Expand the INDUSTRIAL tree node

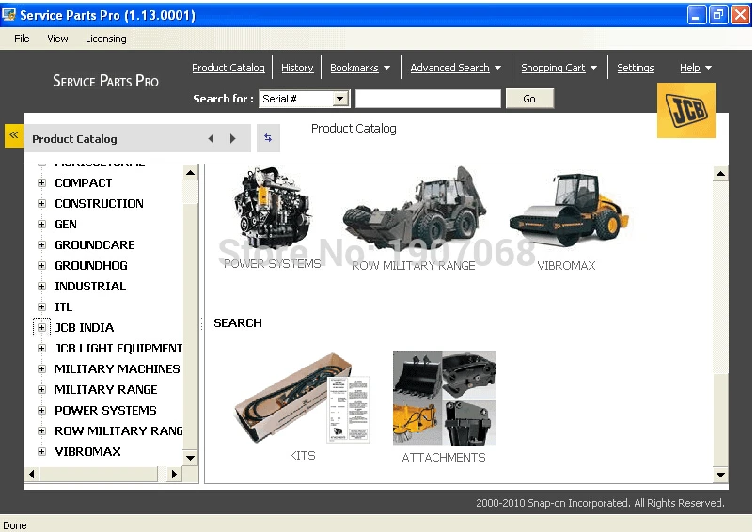(42, 287)
